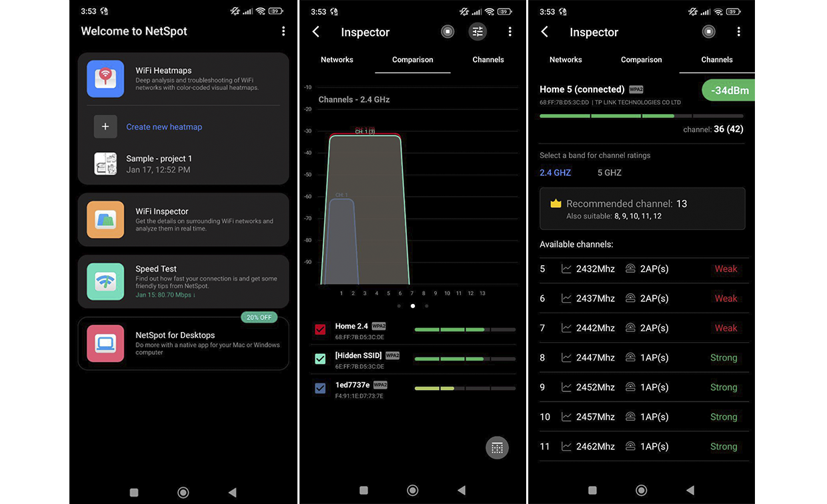Open the Channels screen overflow menu
Viewport: 827px width, 504px height.
click(x=739, y=31)
